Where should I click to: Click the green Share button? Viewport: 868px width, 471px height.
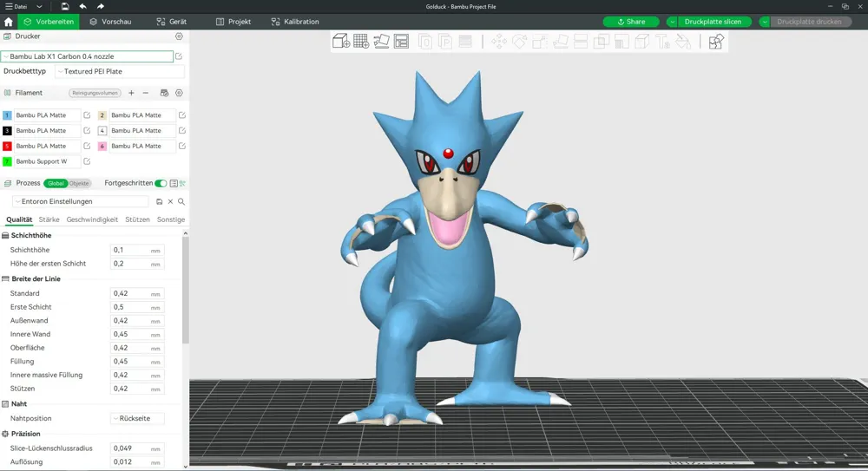click(631, 22)
